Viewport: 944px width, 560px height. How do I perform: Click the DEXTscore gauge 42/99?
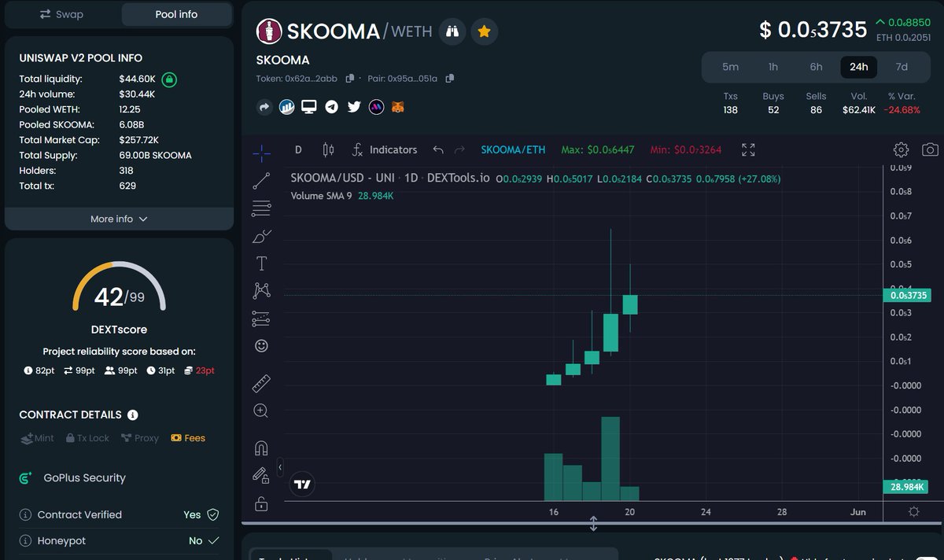[119, 287]
